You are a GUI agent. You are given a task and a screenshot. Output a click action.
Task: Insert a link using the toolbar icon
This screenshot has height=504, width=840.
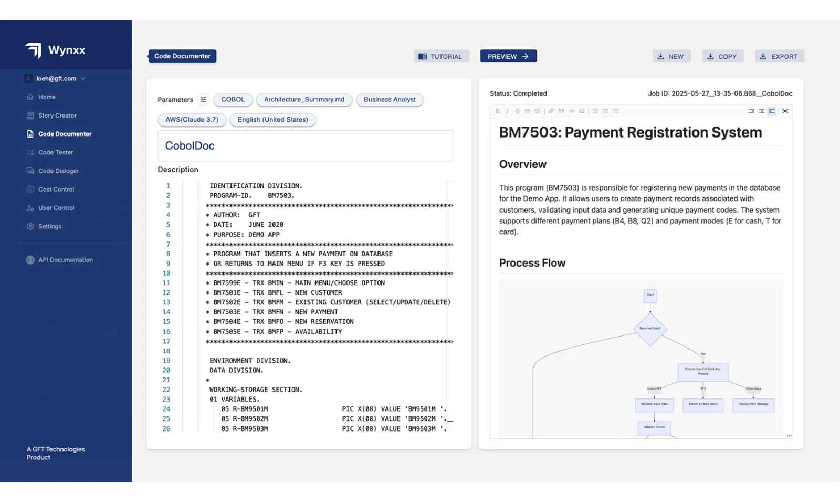pyautogui.click(x=551, y=111)
